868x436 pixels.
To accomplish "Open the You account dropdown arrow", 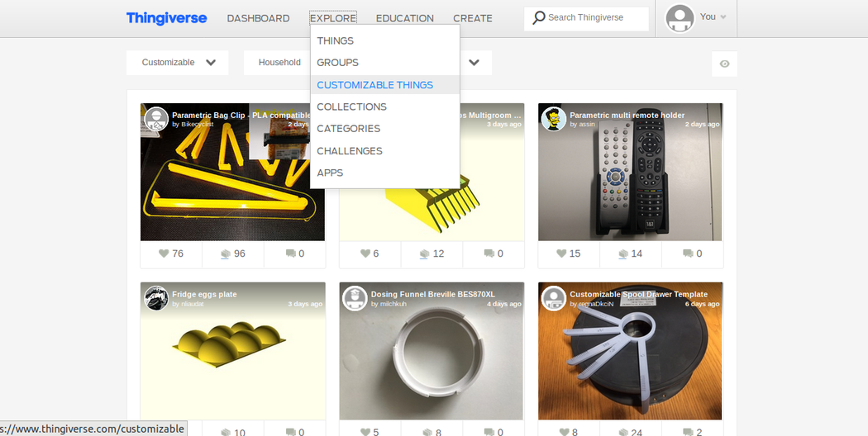I will pos(723,17).
